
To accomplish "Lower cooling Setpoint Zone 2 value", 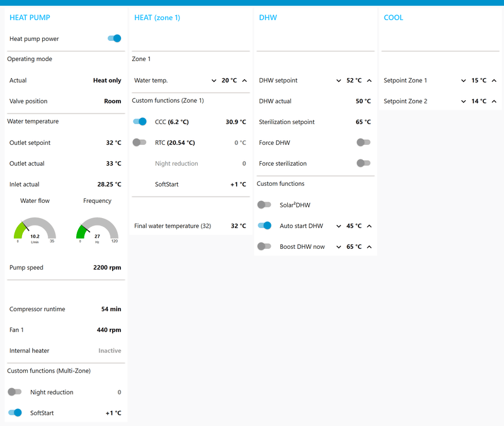I will 463,101.
